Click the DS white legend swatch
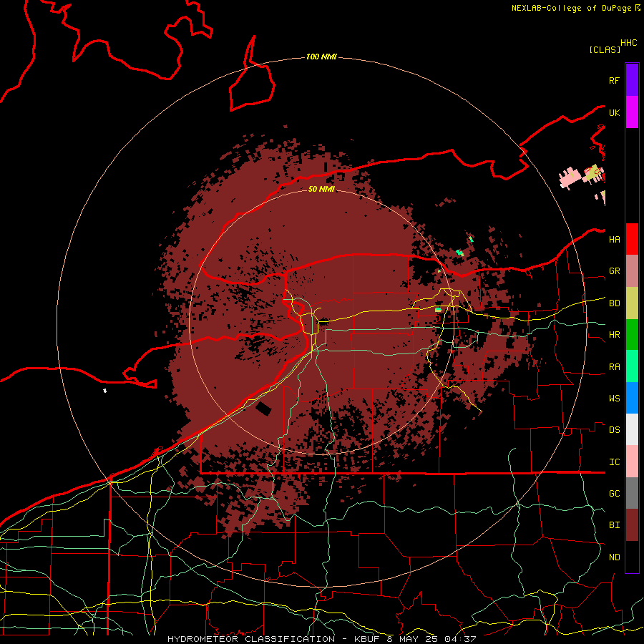644x644 pixels. pos(632,429)
